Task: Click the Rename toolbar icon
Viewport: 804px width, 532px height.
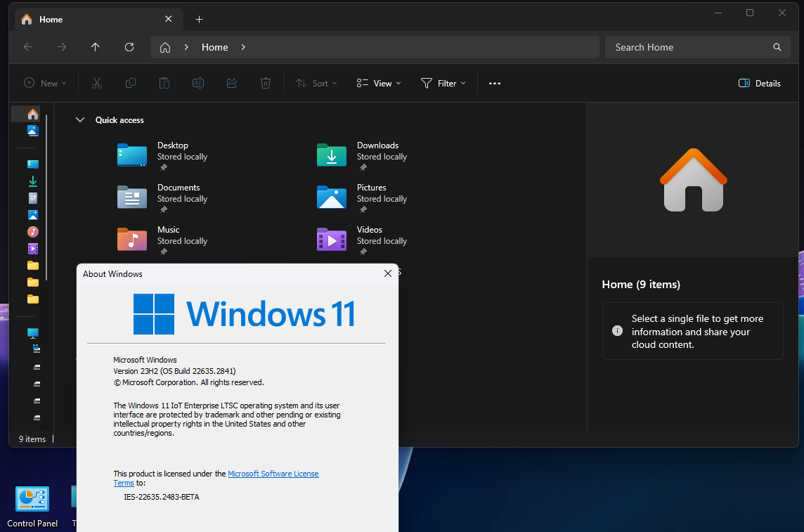Action: [198, 83]
